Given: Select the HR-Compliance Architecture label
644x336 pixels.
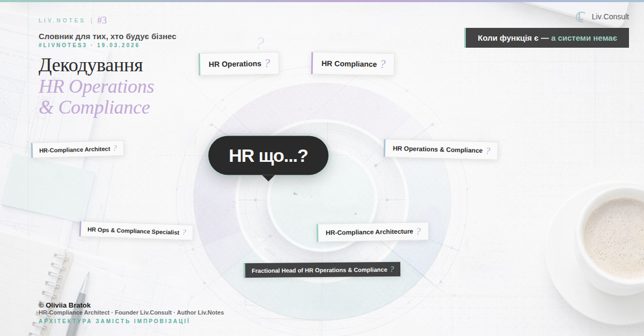Looking at the screenshot, I should point(369,232).
